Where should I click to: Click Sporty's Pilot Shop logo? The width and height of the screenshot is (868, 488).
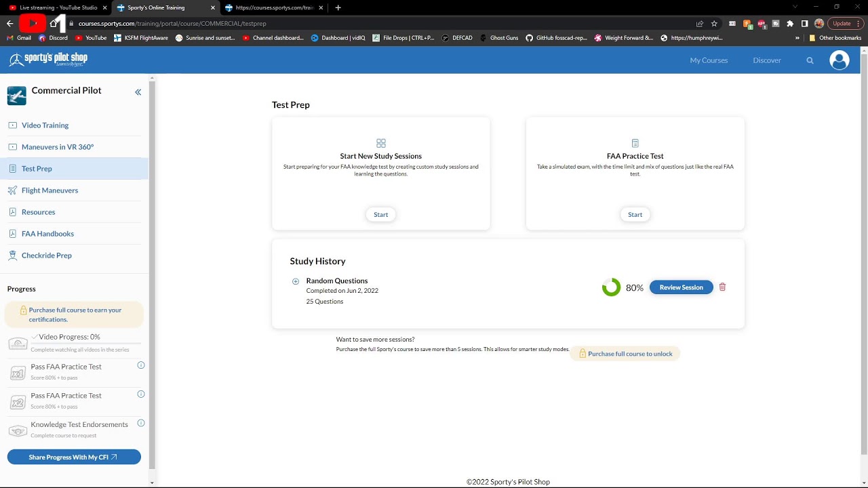pos(48,60)
